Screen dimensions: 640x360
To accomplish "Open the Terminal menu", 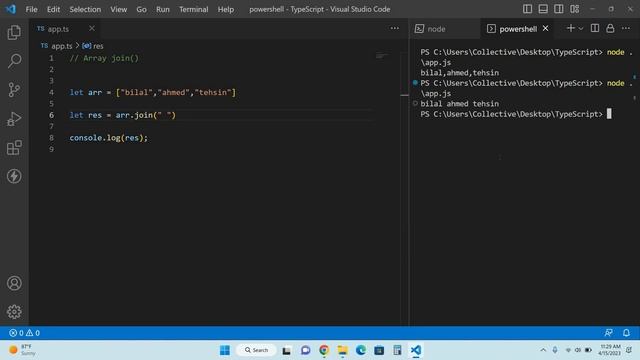I will click(x=193, y=9).
